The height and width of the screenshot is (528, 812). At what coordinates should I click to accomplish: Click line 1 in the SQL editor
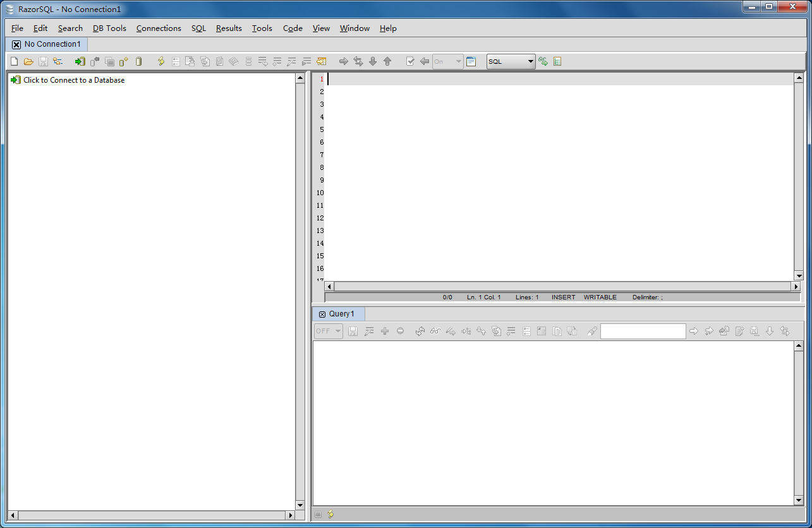coord(560,79)
